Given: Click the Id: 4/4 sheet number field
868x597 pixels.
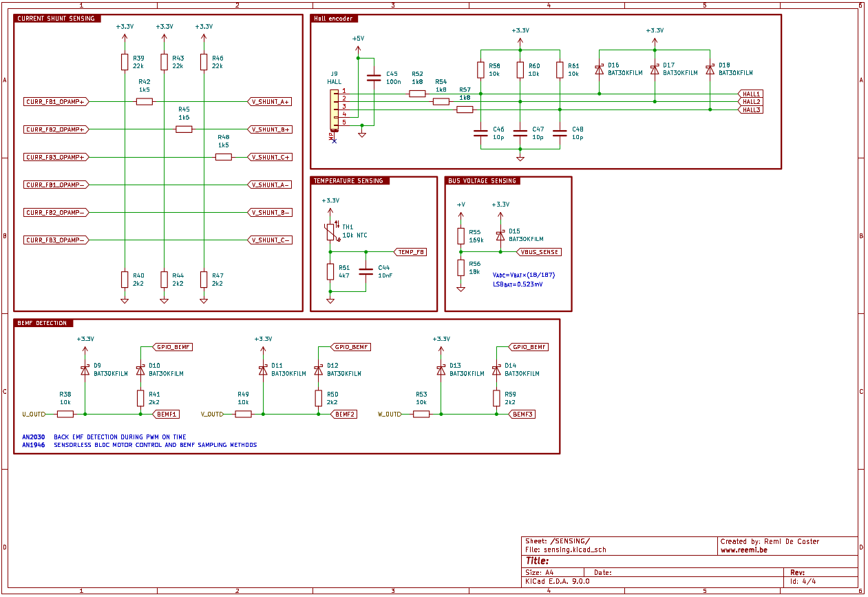Looking at the screenshot, I should click(x=803, y=581).
